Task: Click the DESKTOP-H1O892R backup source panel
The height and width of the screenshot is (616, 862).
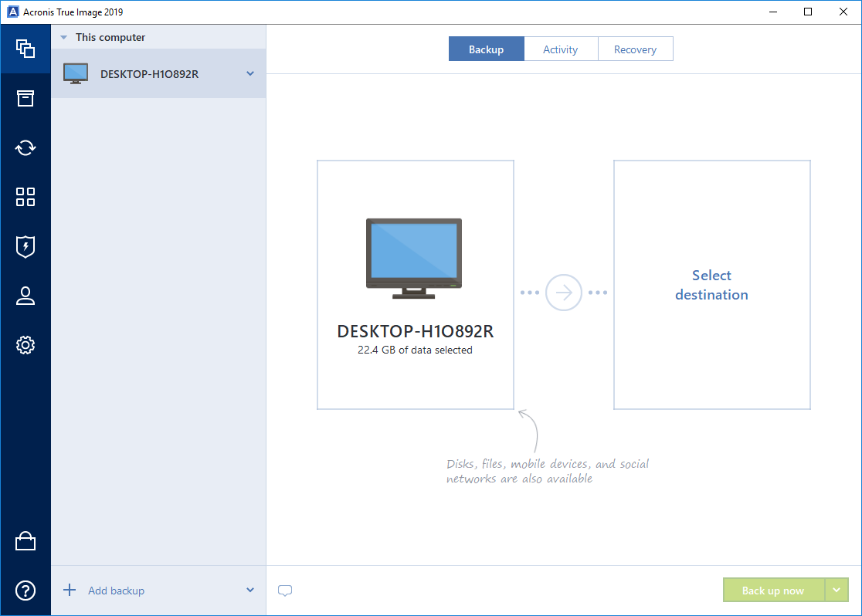Action: [x=416, y=285]
